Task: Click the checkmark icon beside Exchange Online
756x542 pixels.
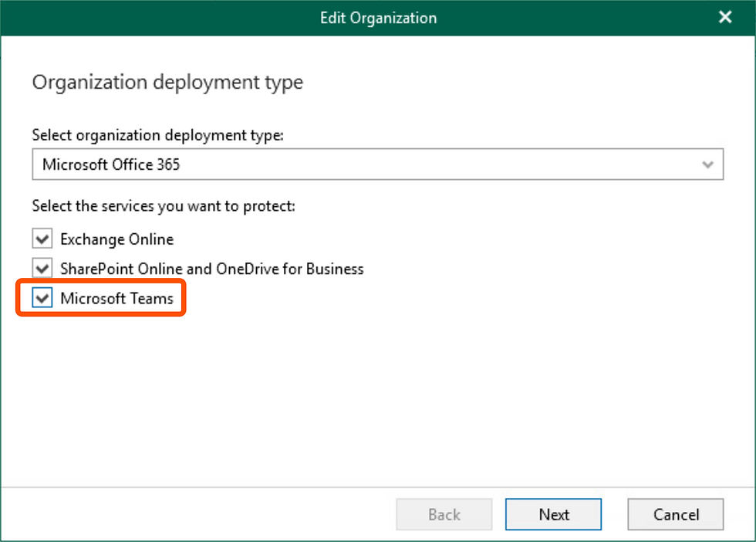Action: click(x=42, y=239)
